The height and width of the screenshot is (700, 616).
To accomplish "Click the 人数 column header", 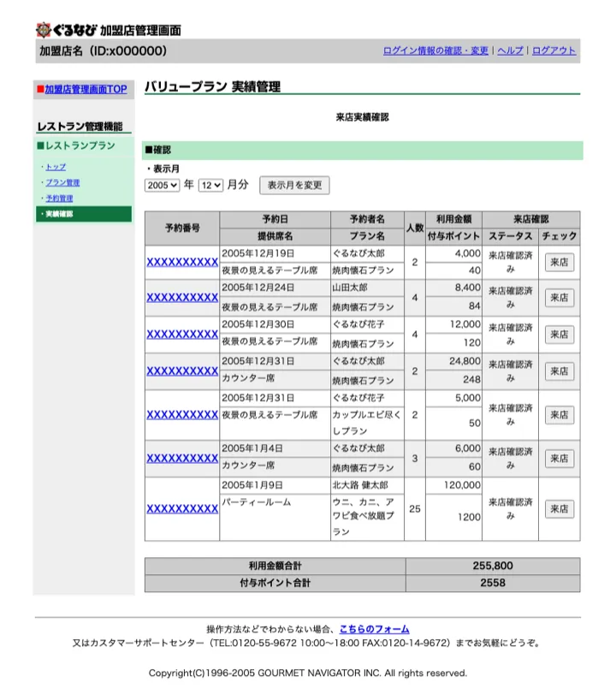I will pyautogui.click(x=415, y=228).
